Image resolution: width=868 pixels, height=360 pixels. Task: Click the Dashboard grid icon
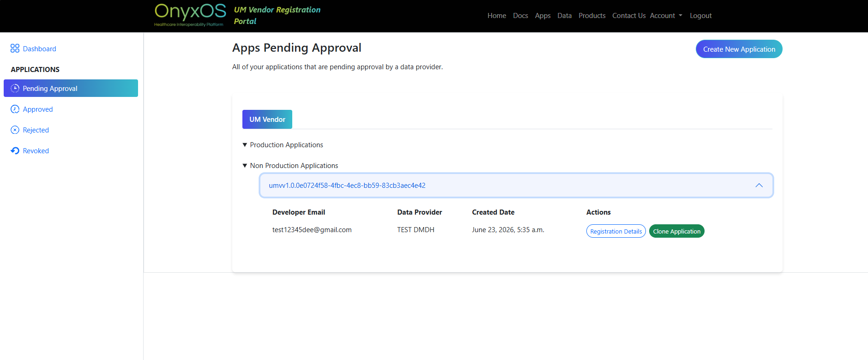point(15,48)
